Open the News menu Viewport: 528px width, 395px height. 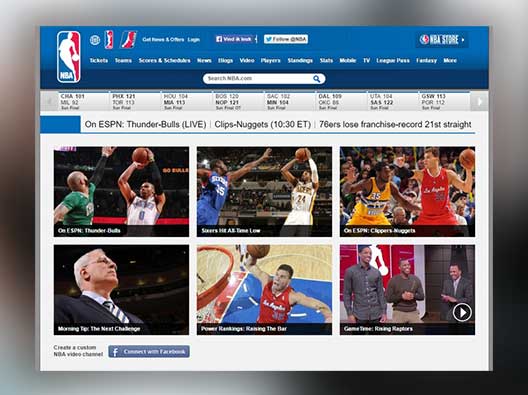click(x=204, y=61)
